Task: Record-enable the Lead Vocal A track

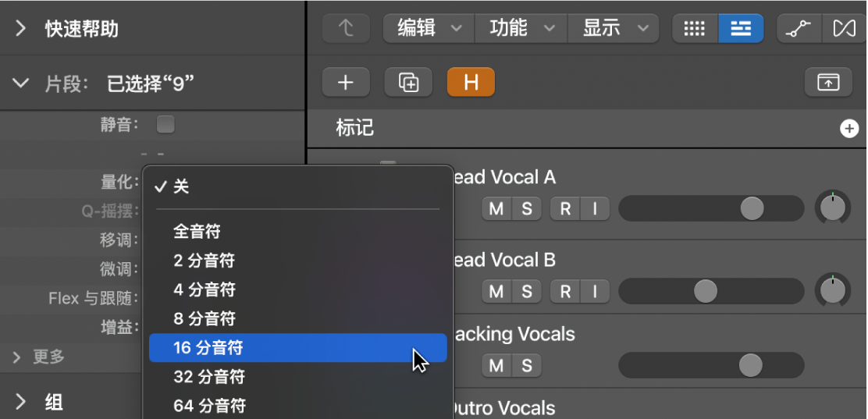Action: point(565,208)
